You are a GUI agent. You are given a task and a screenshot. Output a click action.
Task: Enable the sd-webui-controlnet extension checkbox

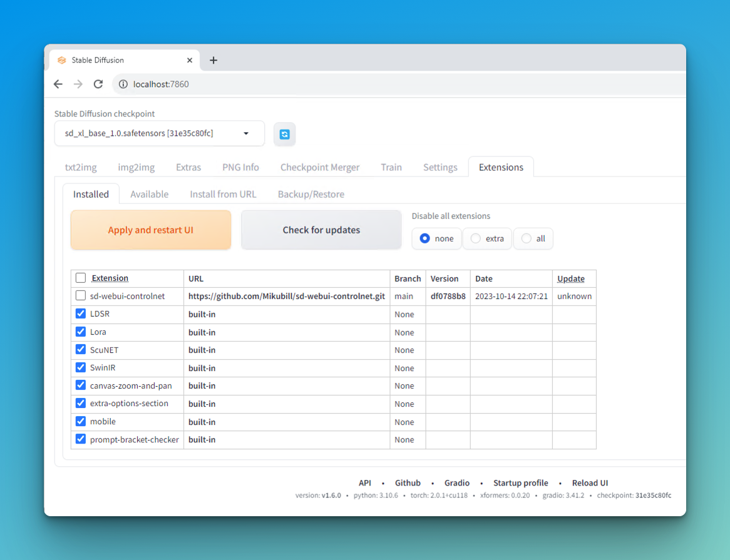pyautogui.click(x=81, y=296)
